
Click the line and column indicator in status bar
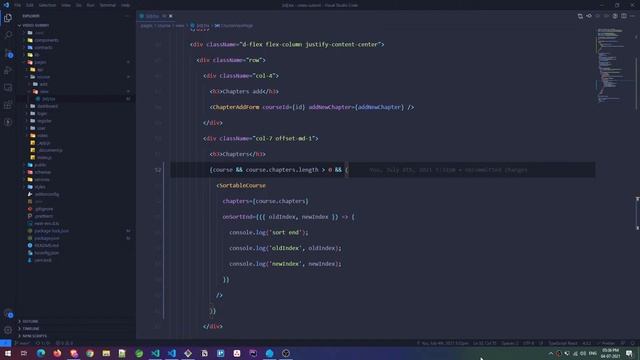484,343
